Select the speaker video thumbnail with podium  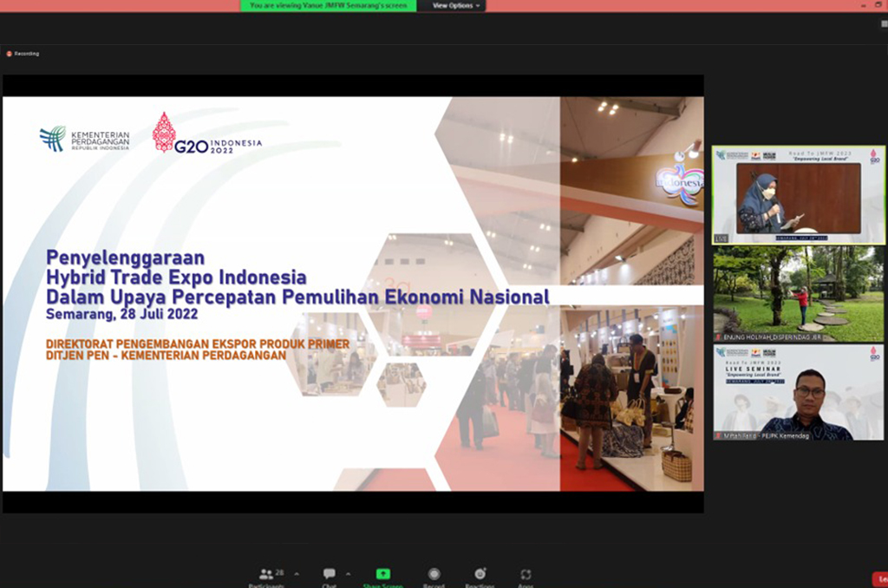point(798,195)
